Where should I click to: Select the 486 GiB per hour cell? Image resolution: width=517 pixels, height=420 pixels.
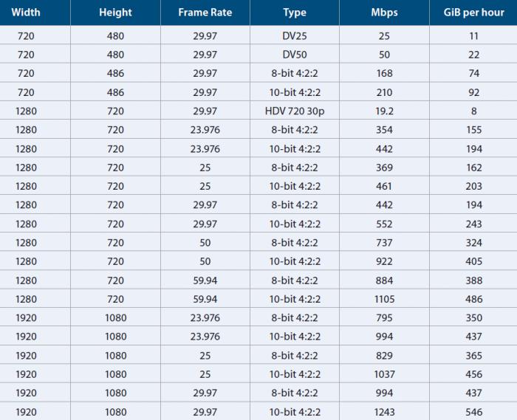click(x=474, y=299)
